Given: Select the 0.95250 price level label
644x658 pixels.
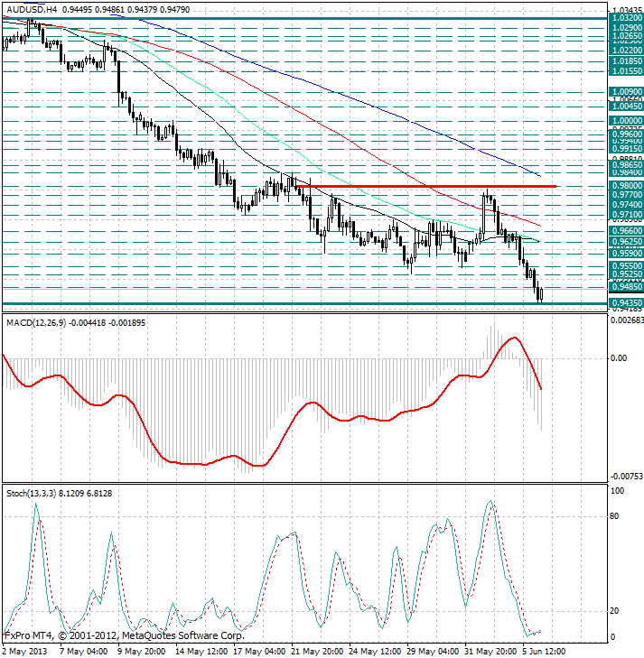Looking at the screenshot, I should click(x=626, y=274).
